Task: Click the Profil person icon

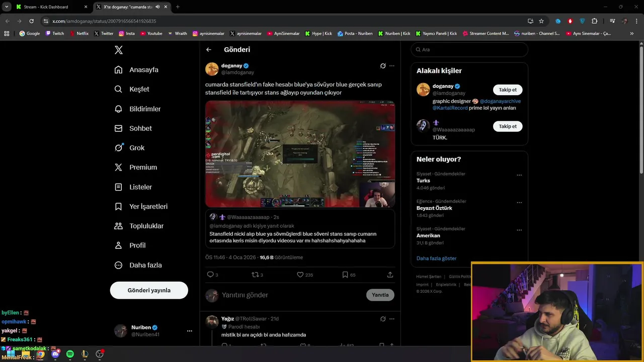Action: point(118,245)
